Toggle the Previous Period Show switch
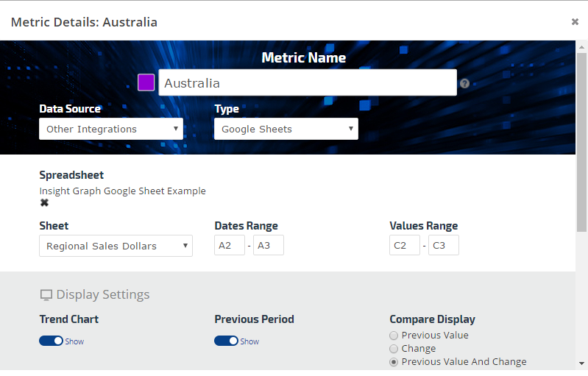Image resolution: width=588 pixels, height=376 pixels. (x=226, y=341)
